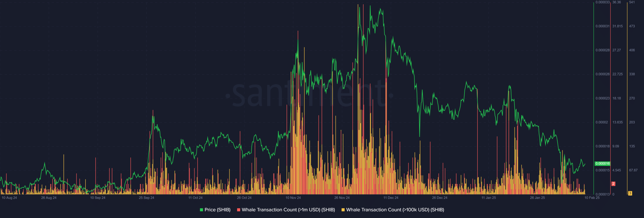Click the 4.545 whale count axis label

(617, 170)
